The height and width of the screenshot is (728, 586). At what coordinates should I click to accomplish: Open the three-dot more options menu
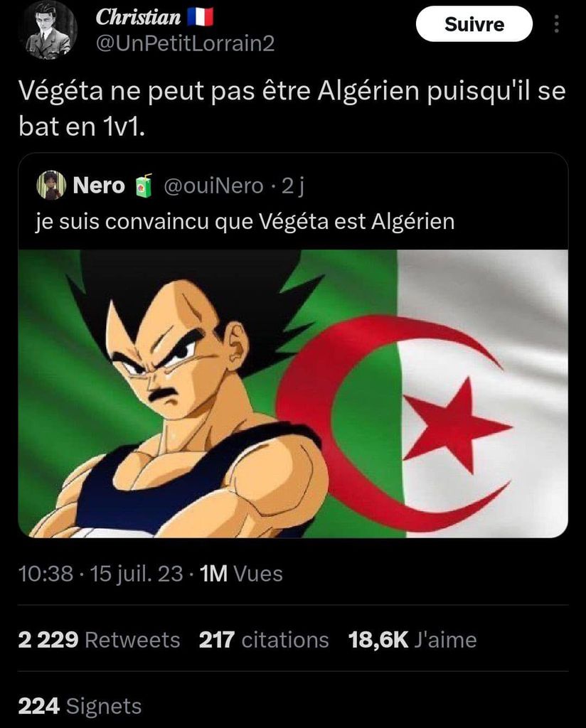click(x=557, y=24)
